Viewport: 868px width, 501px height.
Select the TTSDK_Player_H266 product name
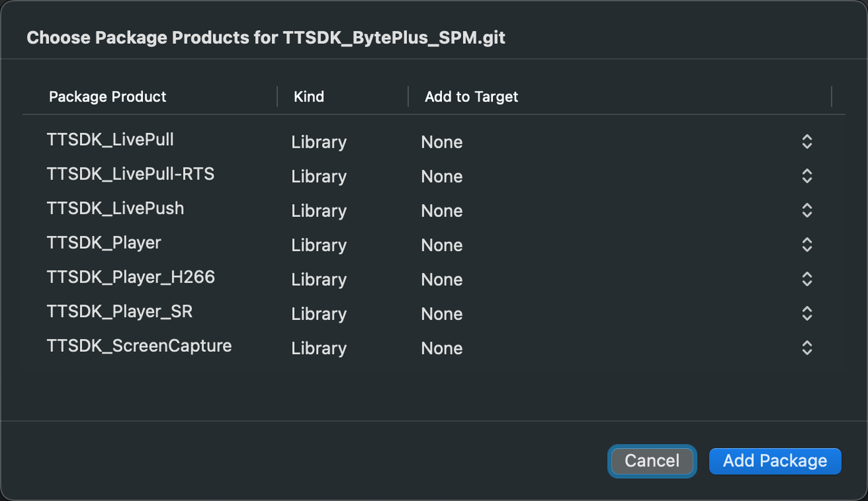131,277
